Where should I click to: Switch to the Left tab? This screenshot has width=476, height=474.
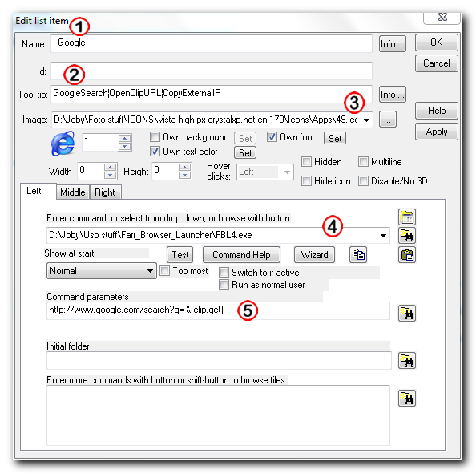[x=38, y=191]
